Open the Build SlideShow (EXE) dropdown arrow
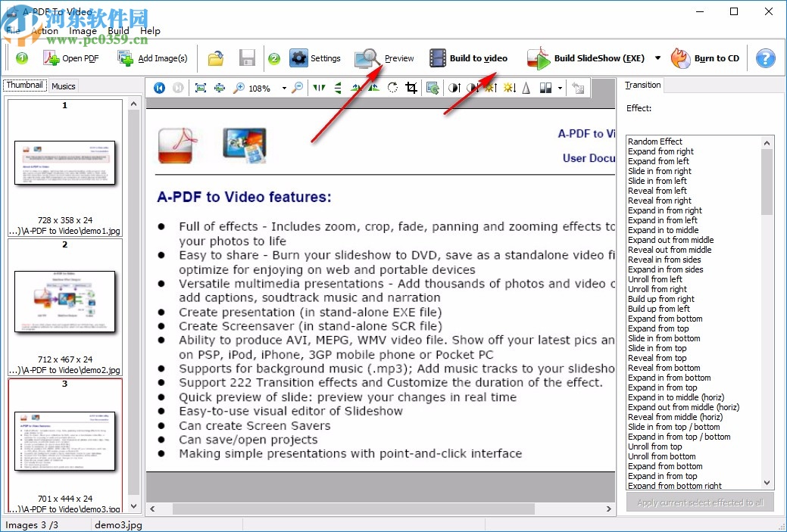This screenshot has width=787, height=532. click(658, 58)
